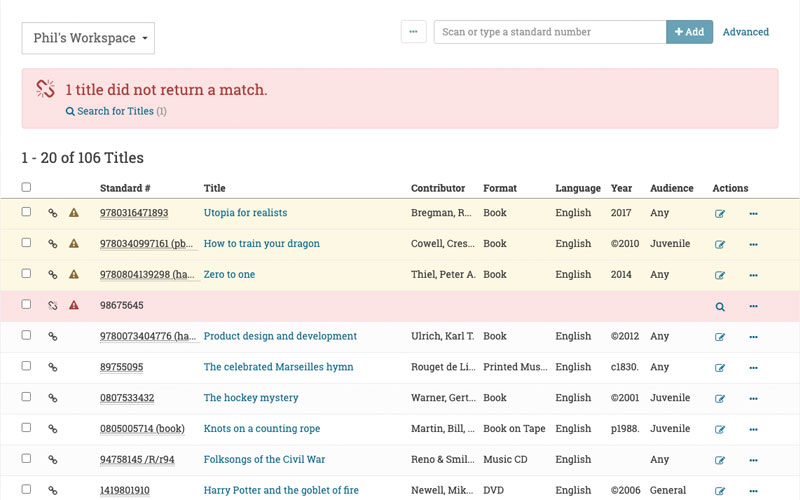The width and height of the screenshot is (800, 500).
Task: Check the Zero to one row checkbox
Action: [x=26, y=273]
